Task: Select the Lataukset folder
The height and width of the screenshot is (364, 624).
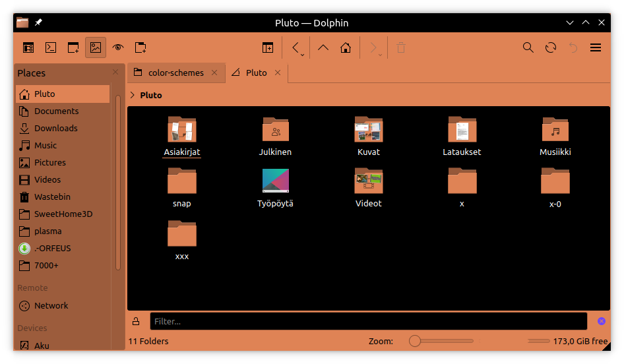Action: [462, 136]
